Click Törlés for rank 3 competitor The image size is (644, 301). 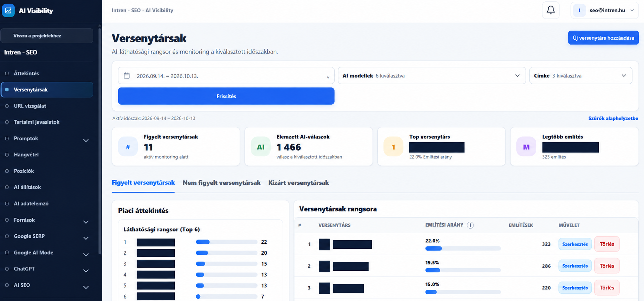[x=607, y=288]
